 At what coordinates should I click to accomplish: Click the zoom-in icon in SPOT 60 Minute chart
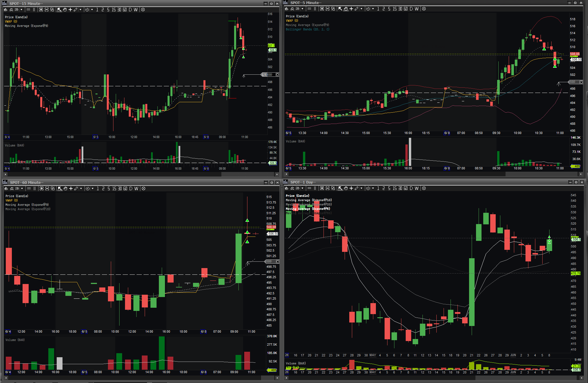42,188
